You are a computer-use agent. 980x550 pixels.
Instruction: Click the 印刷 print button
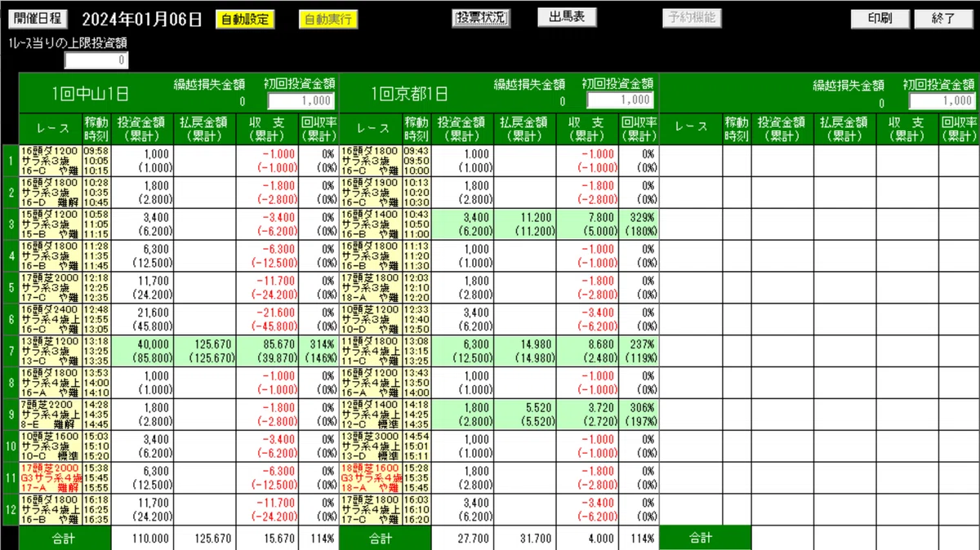[x=880, y=18]
